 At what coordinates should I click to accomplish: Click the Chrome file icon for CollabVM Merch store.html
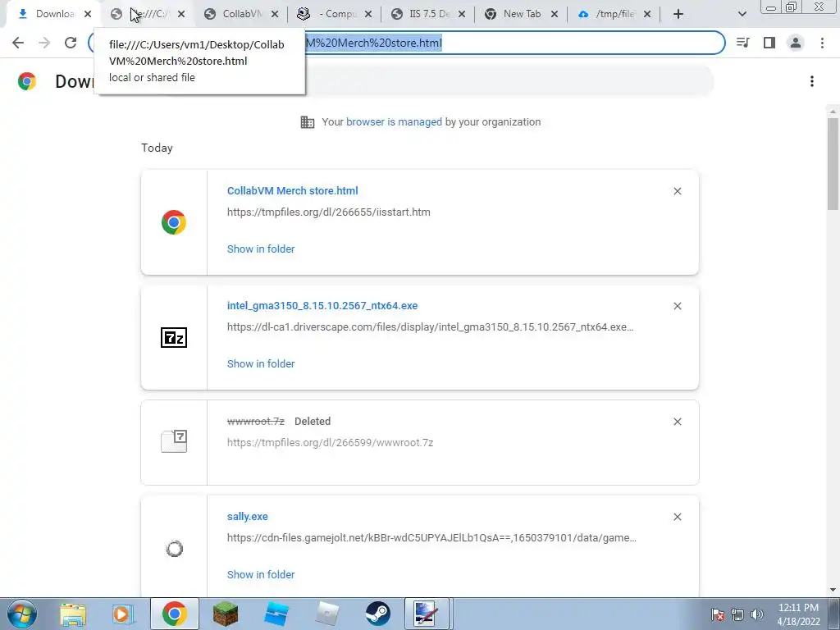point(174,222)
